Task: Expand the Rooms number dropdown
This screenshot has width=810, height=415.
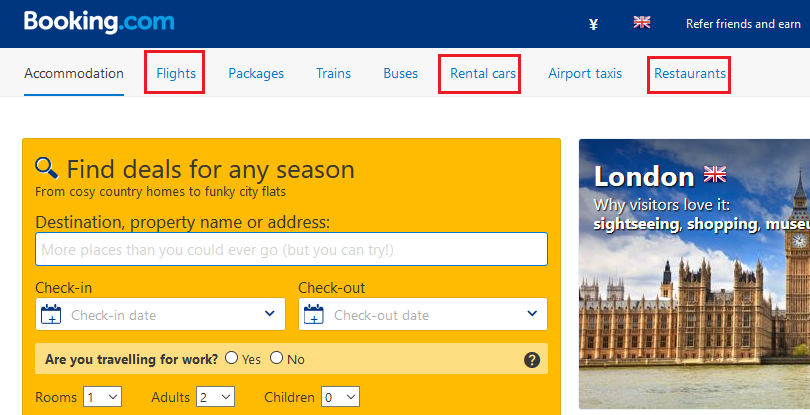Action: pos(103,397)
